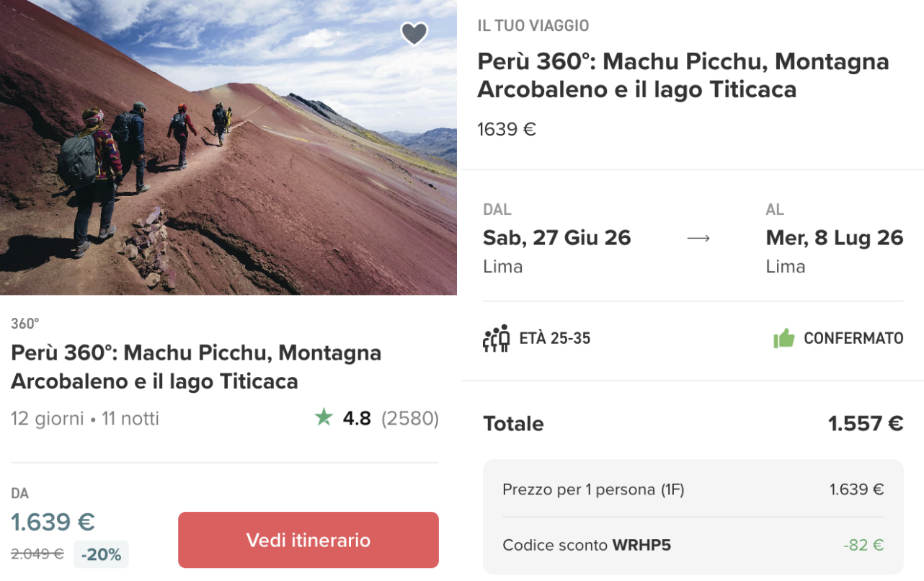Click the struck-through 2.049 € original price
This screenshot has width=924, height=581.
[x=37, y=554]
